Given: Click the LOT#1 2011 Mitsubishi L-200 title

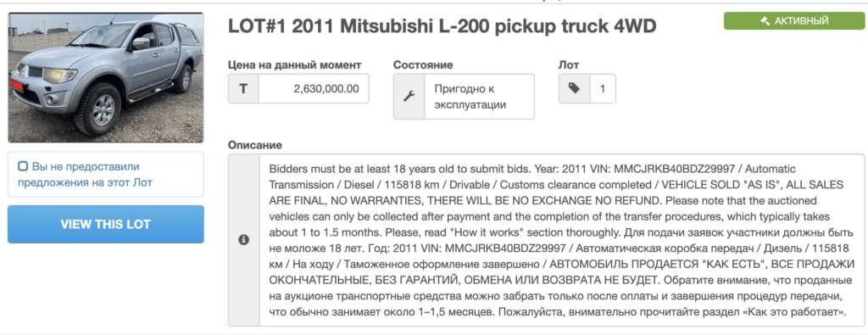Looking at the screenshot, I should [442, 26].
